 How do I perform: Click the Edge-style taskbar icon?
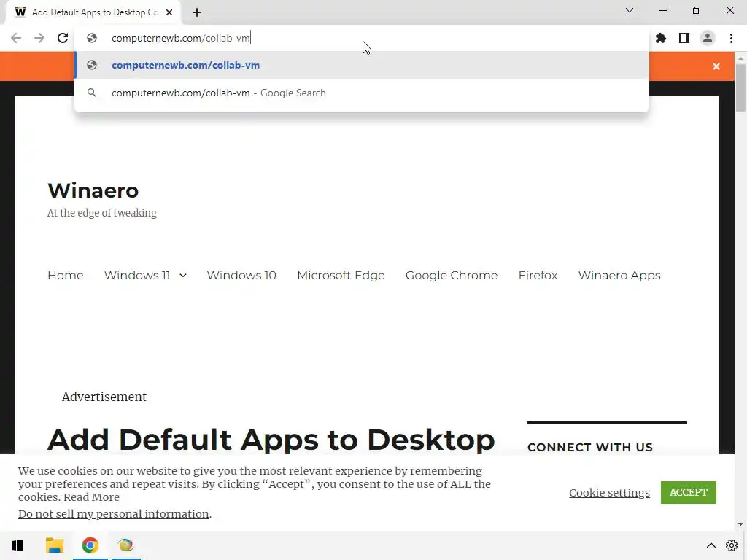125,545
